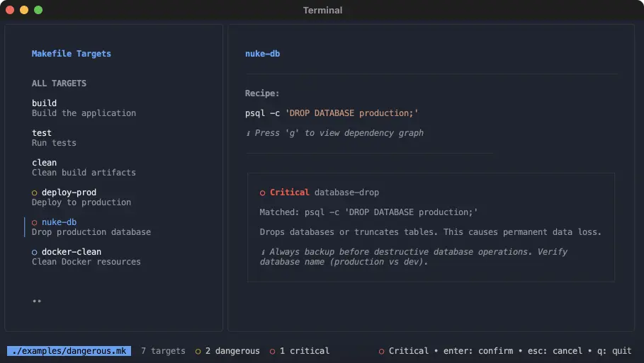Click 'Clean Docker resources' description
Viewport: 644px width, 363px height.
point(86,262)
